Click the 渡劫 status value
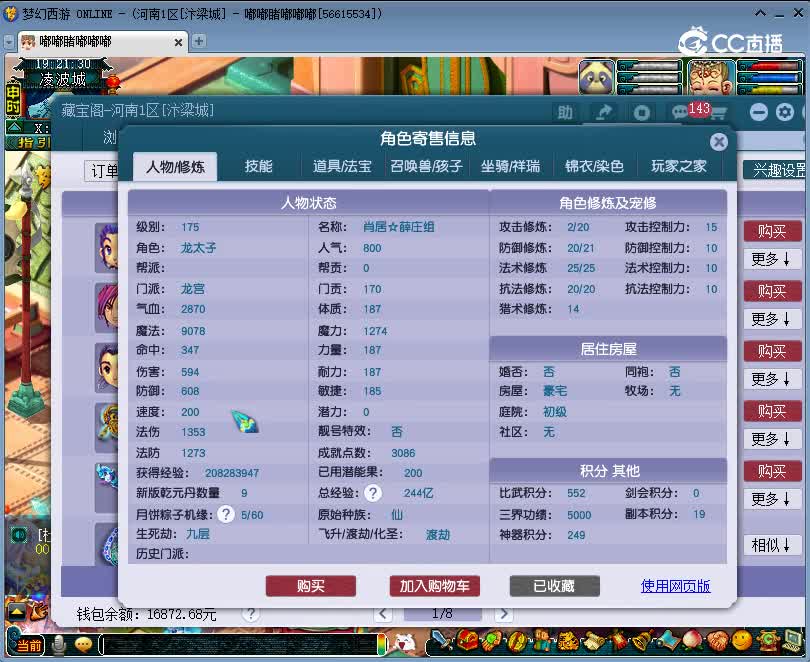 click(x=438, y=535)
